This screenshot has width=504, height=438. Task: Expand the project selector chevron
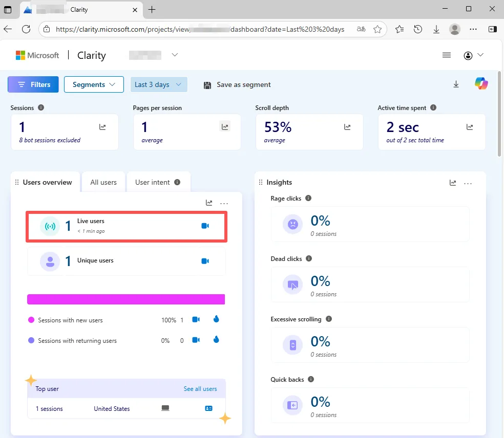point(175,55)
